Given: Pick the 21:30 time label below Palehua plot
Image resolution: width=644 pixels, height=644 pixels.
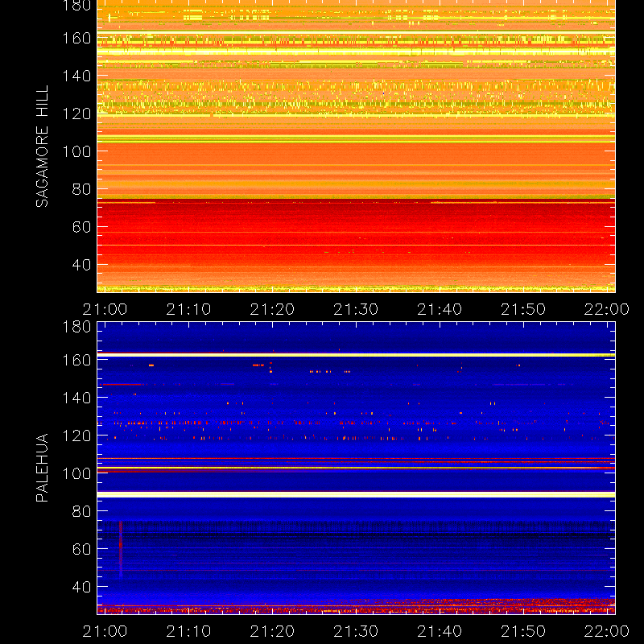Looking at the screenshot, I should point(356,631).
